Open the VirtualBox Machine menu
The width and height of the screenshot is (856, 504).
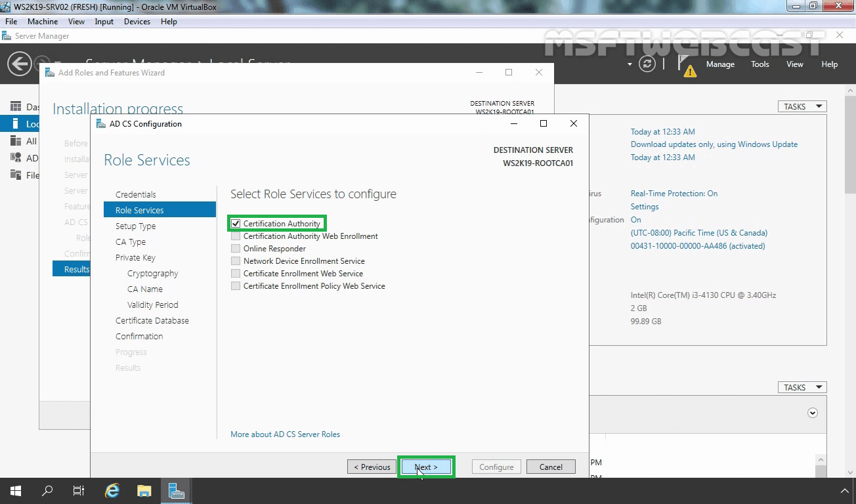coord(43,22)
